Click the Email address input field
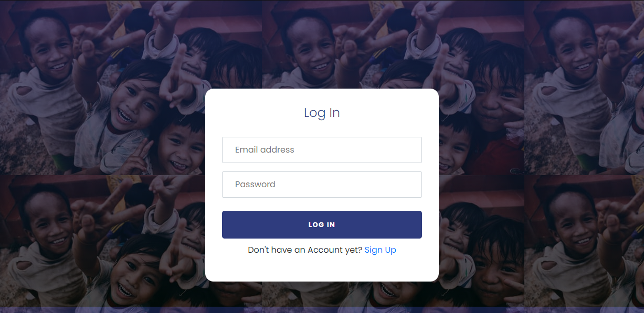This screenshot has width=644, height=313. click(x=322, y=150)
